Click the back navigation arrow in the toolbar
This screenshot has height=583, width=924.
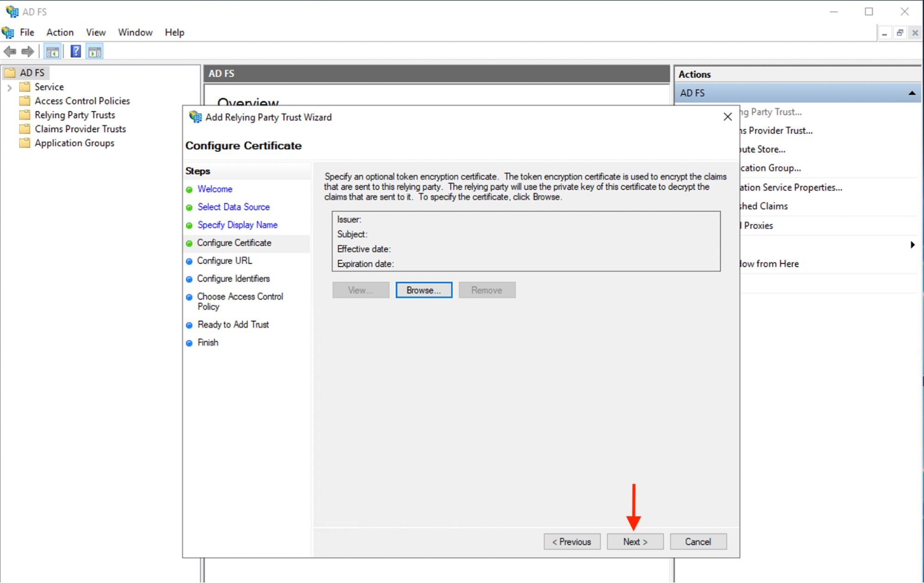click(9, 51)
